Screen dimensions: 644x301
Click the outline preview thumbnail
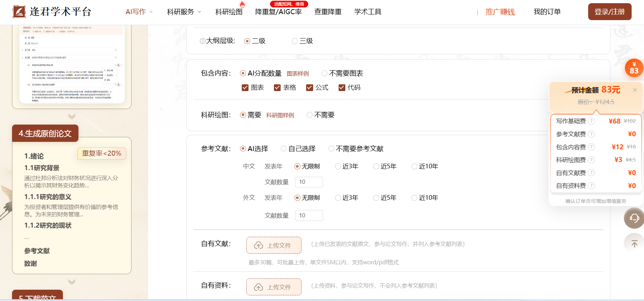point(72,64)
